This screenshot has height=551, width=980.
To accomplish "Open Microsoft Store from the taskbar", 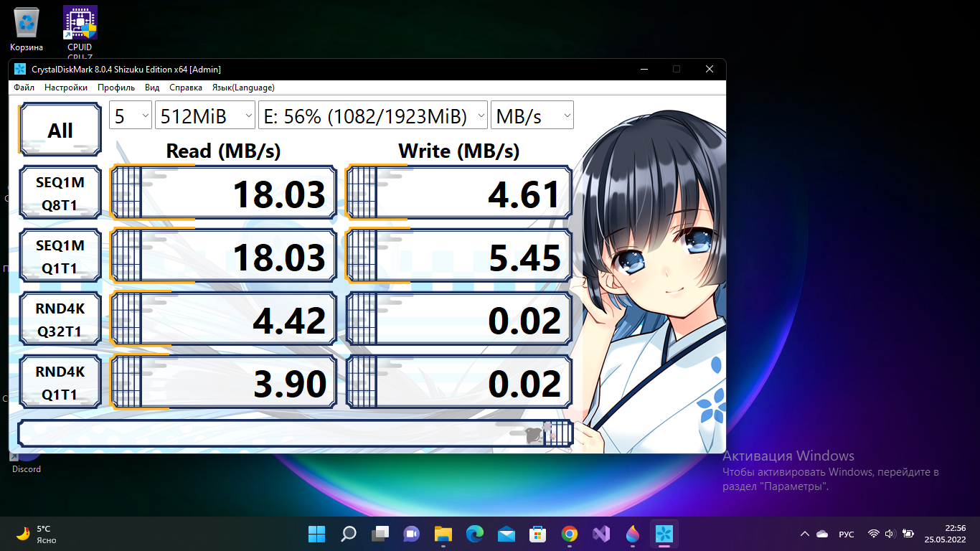I will pyautogui.click(x=537, y=534).
